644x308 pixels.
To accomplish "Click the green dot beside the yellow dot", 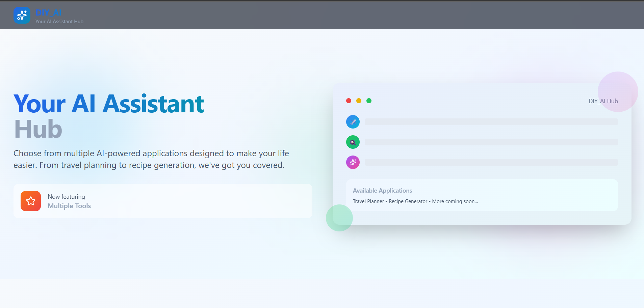I will (369, 101).
